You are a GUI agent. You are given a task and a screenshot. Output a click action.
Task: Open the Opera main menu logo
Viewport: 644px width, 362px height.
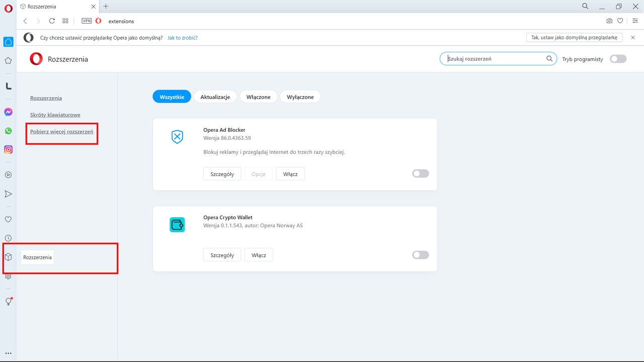tap(8, 8)
